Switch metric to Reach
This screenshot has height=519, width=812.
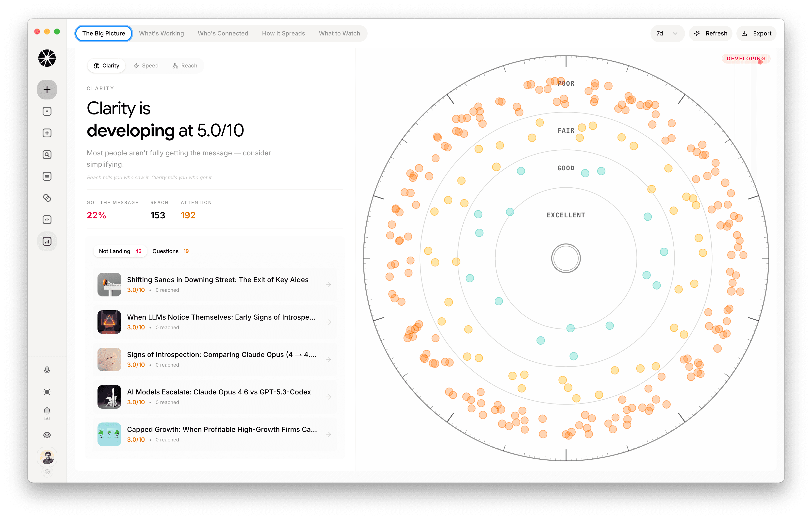coord(185,66)
